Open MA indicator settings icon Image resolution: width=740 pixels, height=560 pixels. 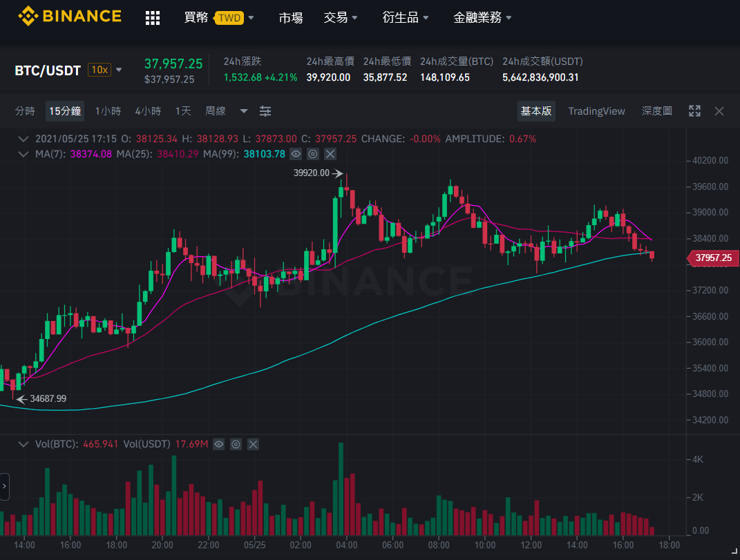click(x=313, y=154)
